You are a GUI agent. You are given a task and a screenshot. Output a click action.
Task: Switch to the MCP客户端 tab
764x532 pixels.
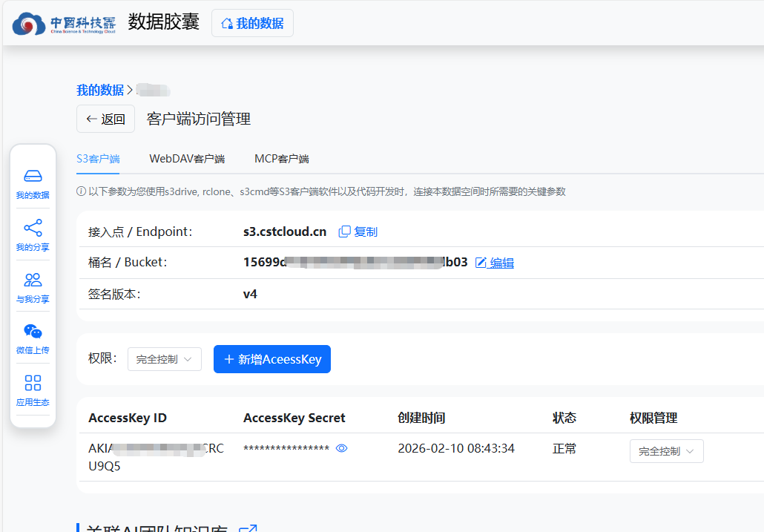coord(281,159)
